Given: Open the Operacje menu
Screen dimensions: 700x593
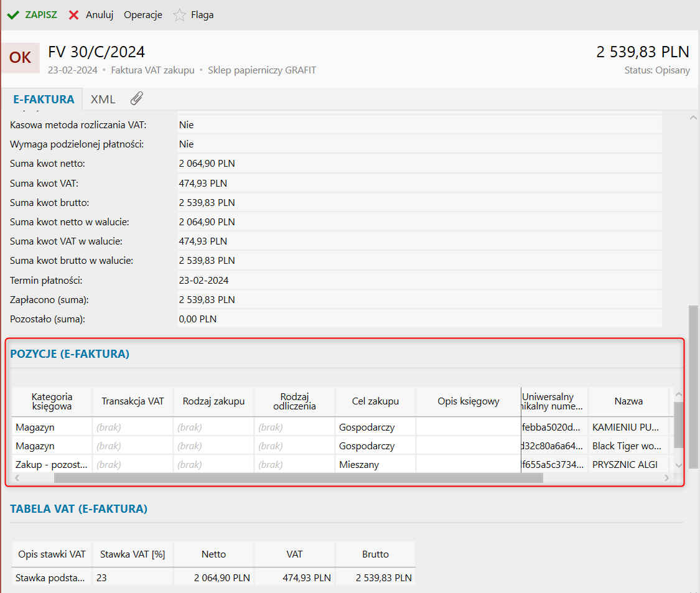Looking at the screenshot, I should pyautogui.click(x=142, y=15).
